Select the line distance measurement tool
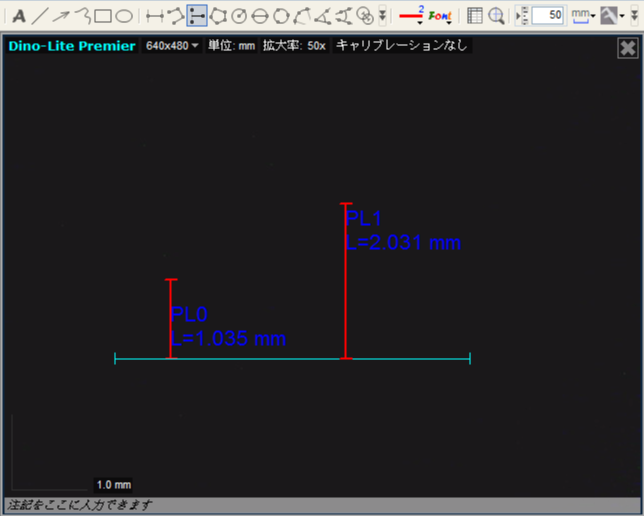This screenshot has height=516, width=644. 155,16
